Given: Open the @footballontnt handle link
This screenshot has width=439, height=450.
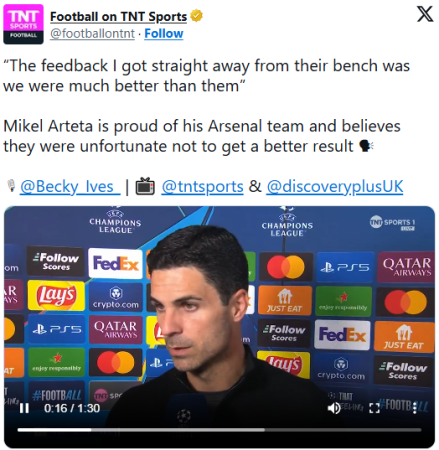Looking at the screenshot, I should point(92,34).
